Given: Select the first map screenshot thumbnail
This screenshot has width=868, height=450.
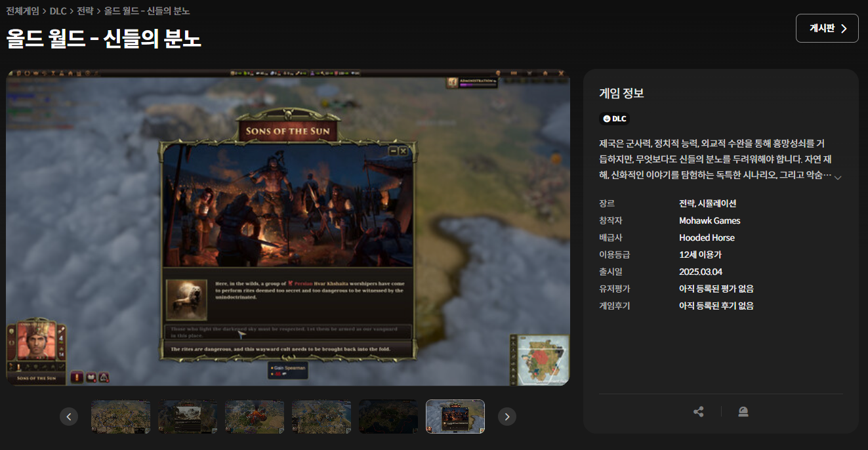Looking at the screenshot, I should pos(121,417).
